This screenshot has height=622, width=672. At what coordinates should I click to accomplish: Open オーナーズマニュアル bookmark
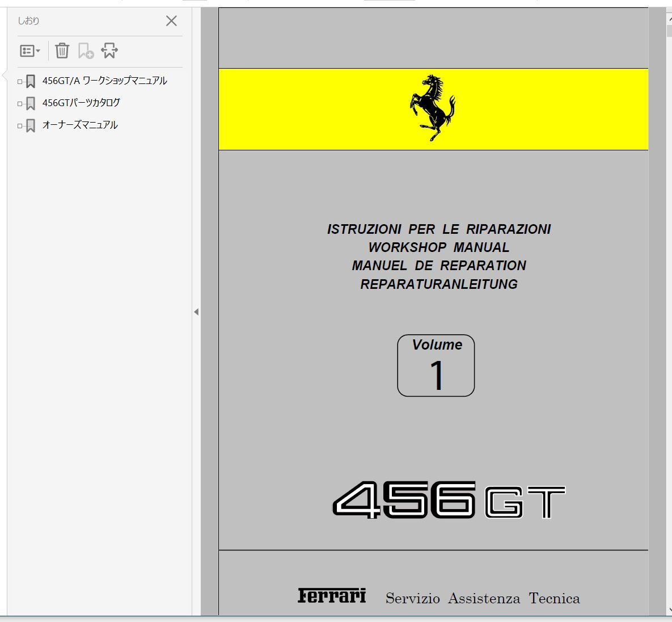tap(80, 125)
